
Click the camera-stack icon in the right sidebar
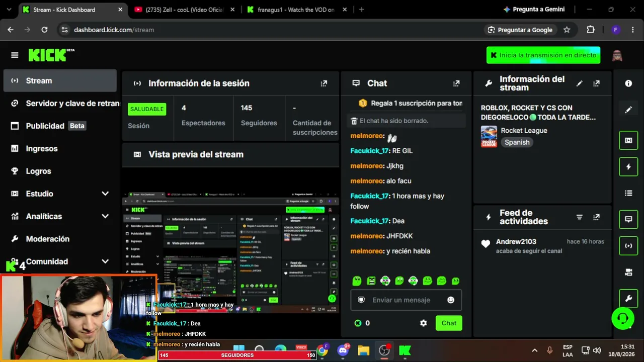pyautogui.click(x=628, y=272)
